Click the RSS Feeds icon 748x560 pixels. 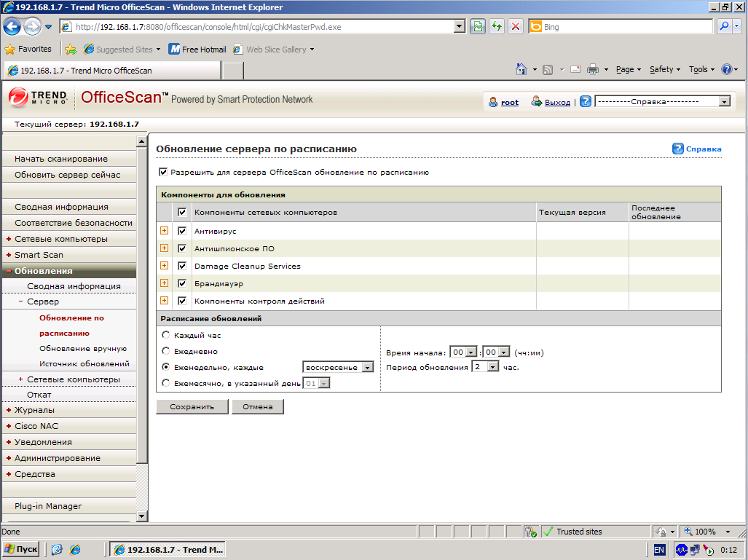[548, 70]
